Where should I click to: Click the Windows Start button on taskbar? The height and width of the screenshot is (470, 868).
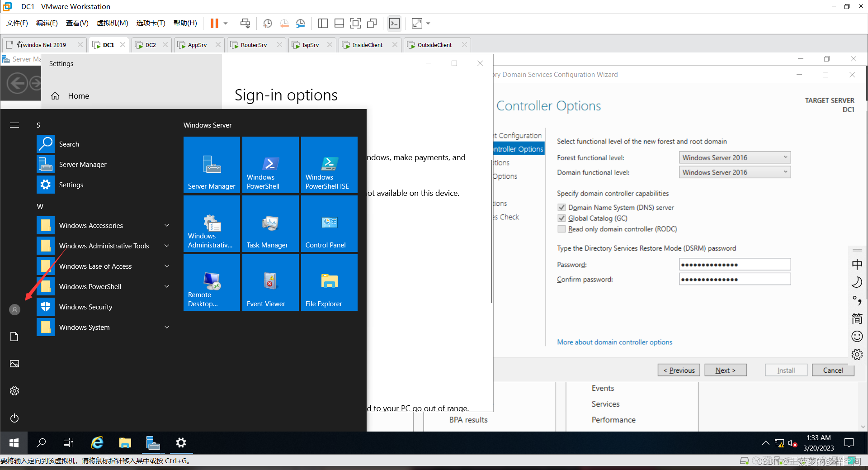click(14, 443)
